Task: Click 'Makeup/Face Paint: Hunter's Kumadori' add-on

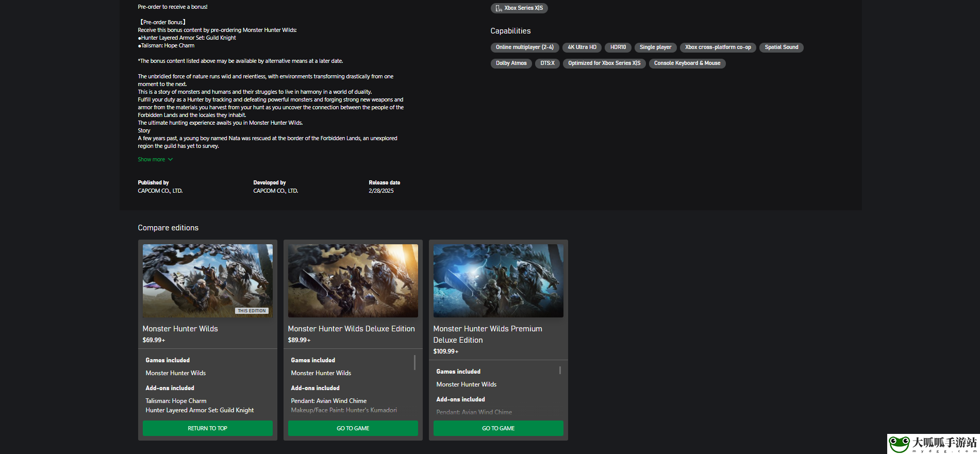Action: click(344, 410)
